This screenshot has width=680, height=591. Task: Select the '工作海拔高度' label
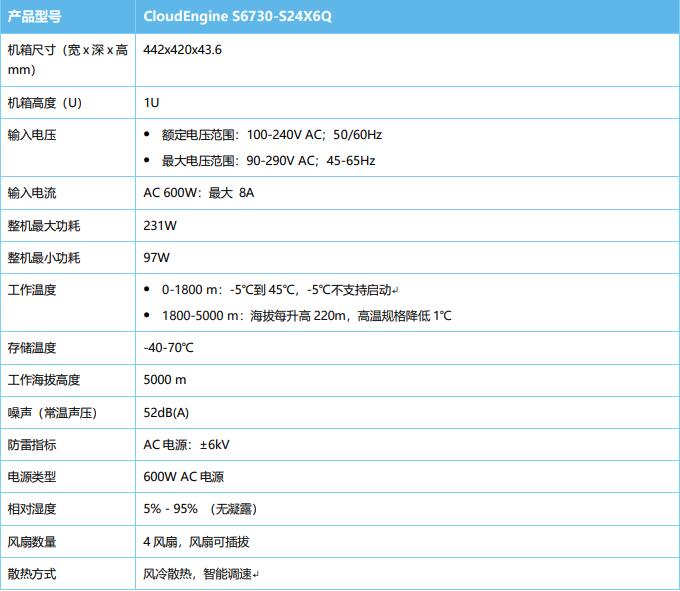click(44, 380)
